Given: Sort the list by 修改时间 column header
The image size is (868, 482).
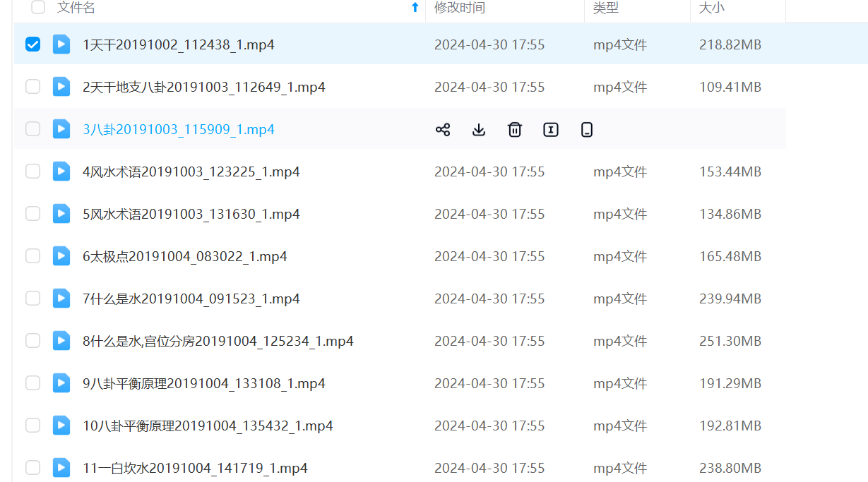Looking at the screenshot, I should [x=460, y=8].
